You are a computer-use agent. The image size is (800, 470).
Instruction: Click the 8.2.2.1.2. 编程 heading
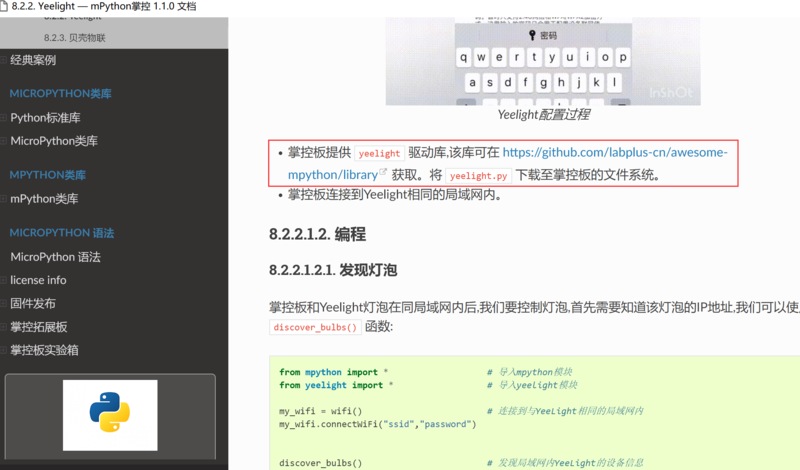pos(317,234)
